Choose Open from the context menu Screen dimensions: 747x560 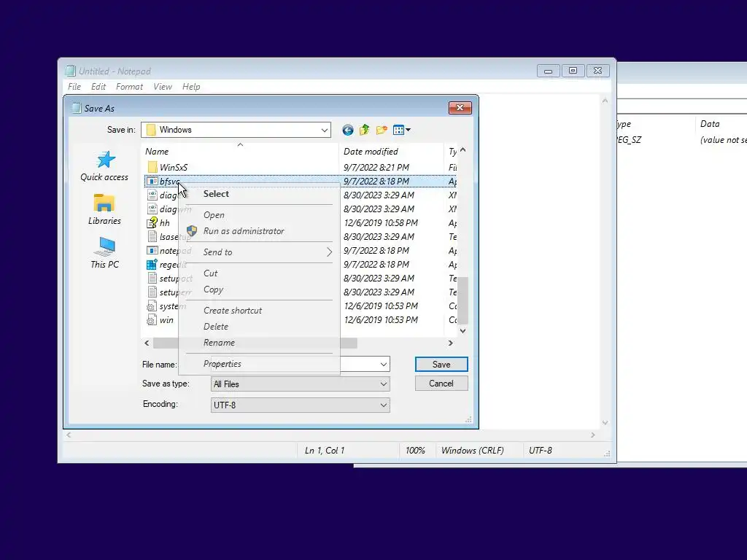tap(259, 215)
